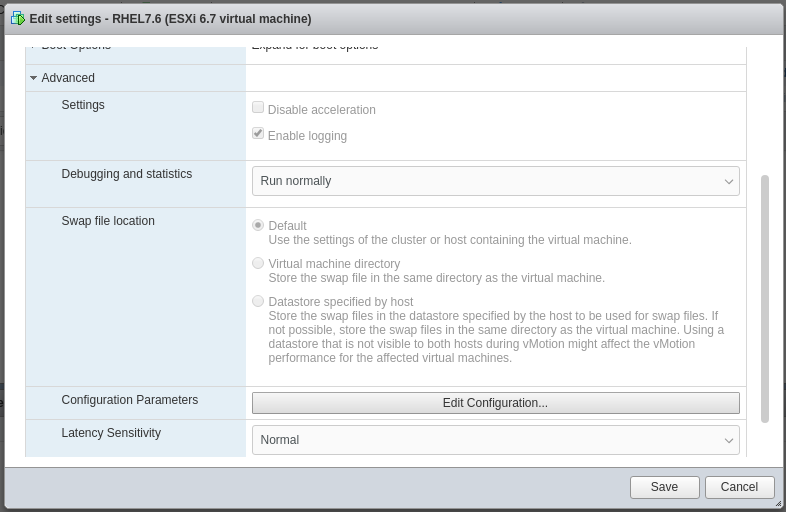The height and width of the screenshot is (512, 786).
Task: Select the Swap file location label
Action: click(x=108, y=221)
